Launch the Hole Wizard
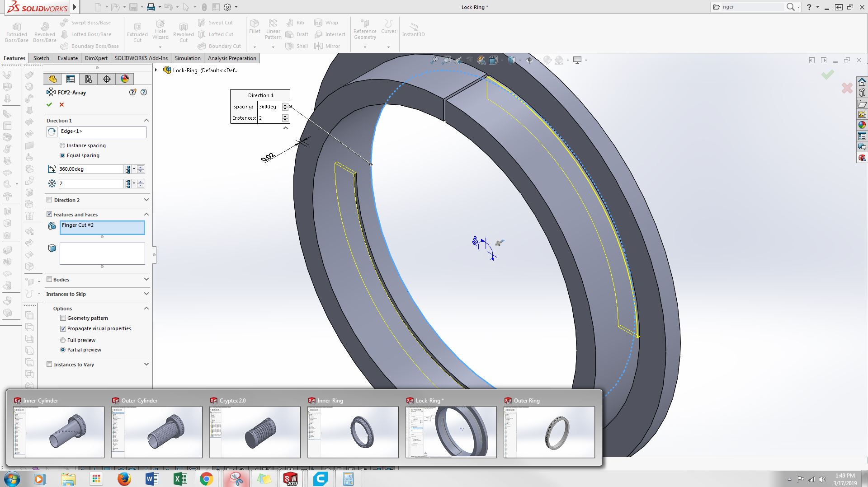 tap(160, 30)
